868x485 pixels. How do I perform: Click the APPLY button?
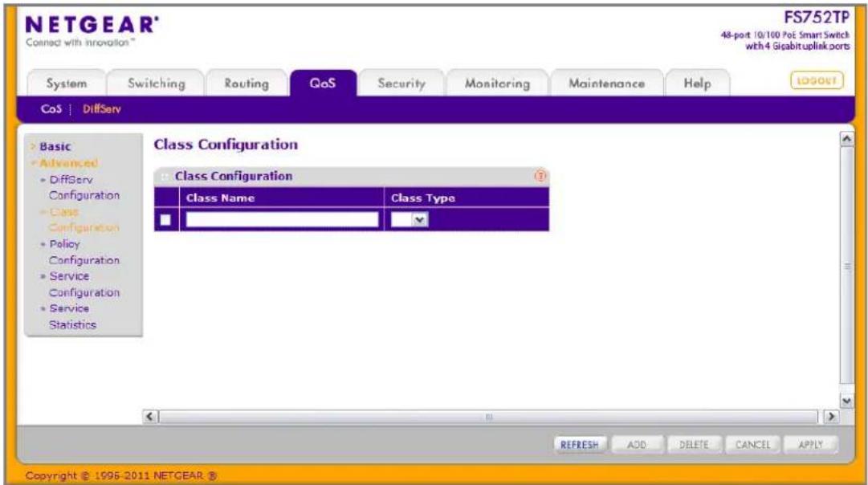click(810, 445)
